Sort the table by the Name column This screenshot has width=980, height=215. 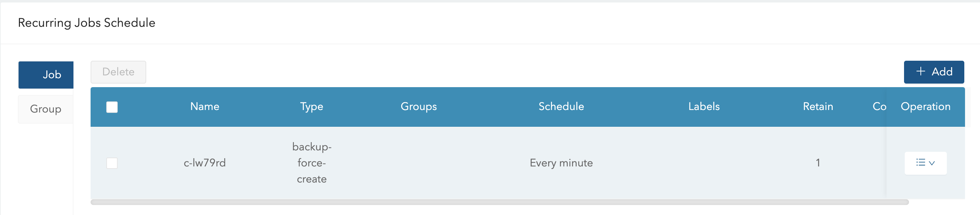coord(205,107)
